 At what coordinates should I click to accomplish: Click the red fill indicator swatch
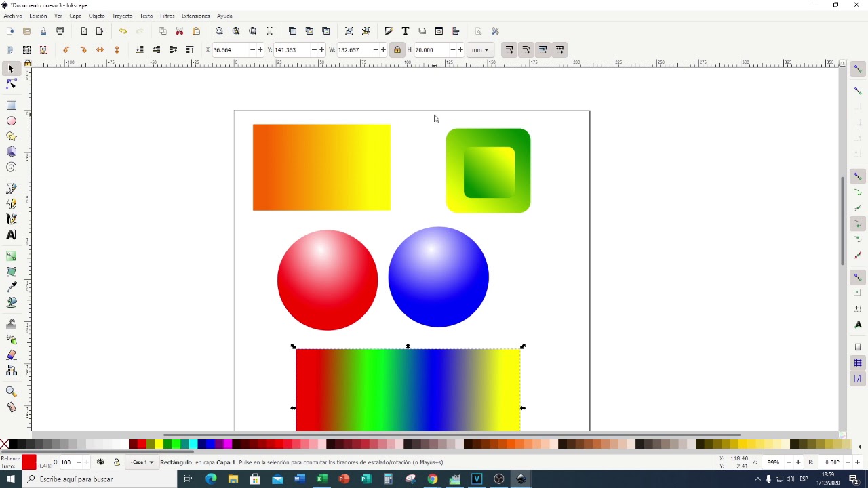[x=28, y=459]
